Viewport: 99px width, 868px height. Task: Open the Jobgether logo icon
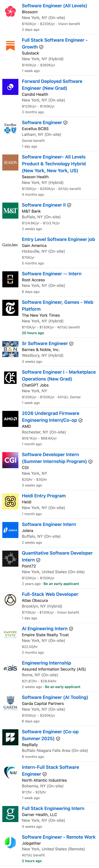(10, 842)
